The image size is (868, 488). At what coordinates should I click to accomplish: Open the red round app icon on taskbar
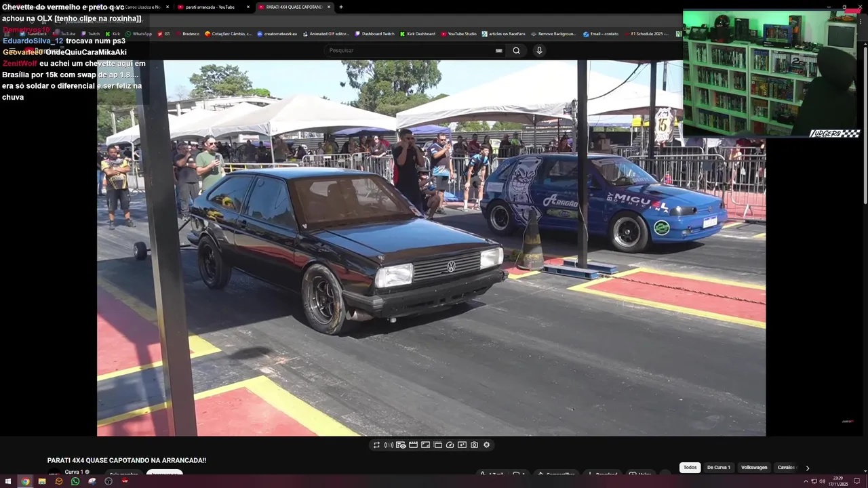point(125,481)
